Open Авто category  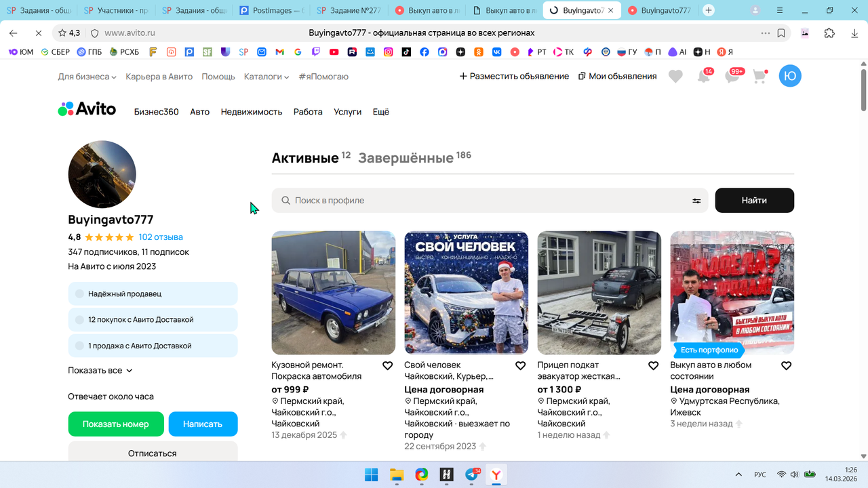point(199,112)
